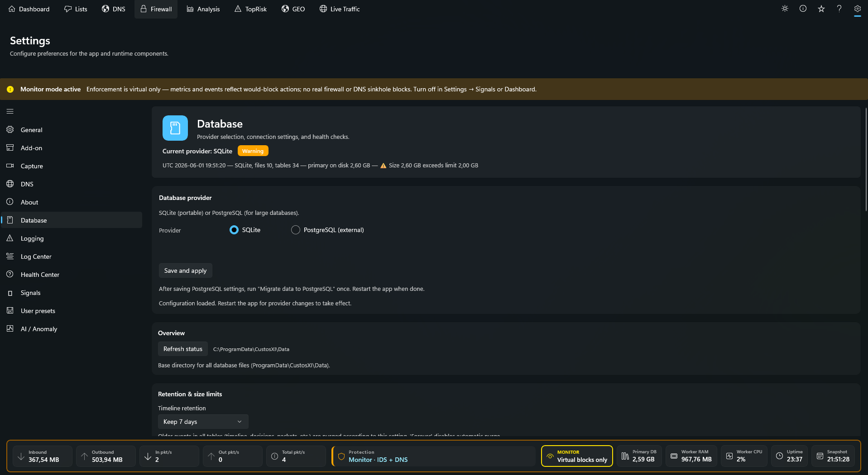The image size is (868, 475).
Task: Open User presets section
Action: (x=72, y=311)
